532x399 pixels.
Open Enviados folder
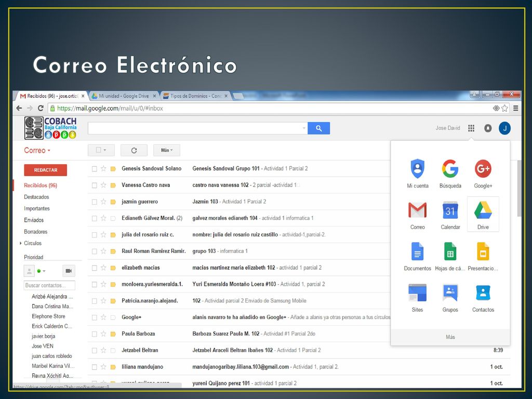point(34,220)
